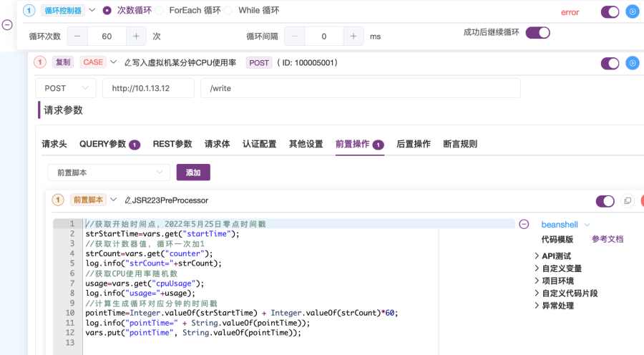Open the POST request method dropdown
This screenshot has width=644, height=355.
click(66, 88)
